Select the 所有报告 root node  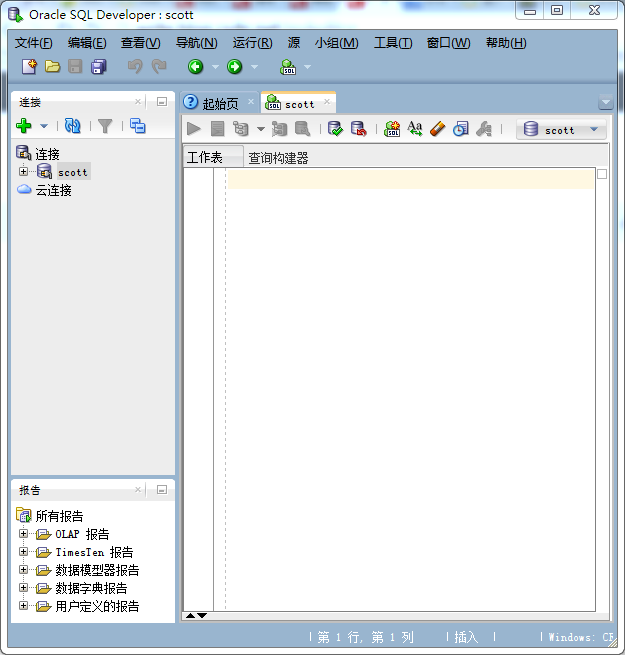coord(59,516)
